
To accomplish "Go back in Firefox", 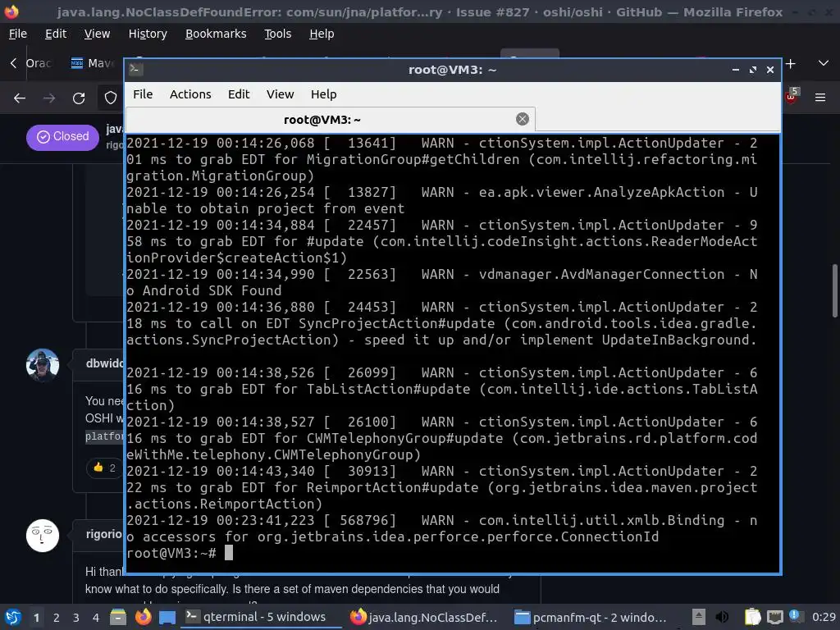I will 20,98.
